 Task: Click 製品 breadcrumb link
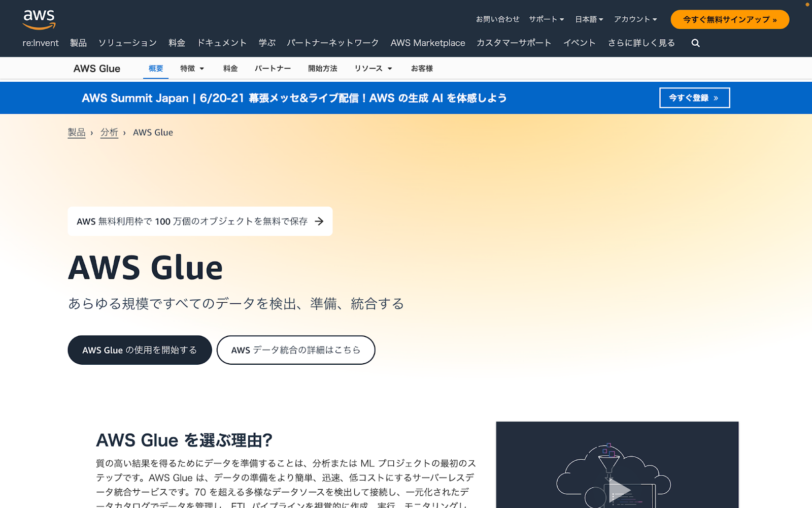[77, 133]
